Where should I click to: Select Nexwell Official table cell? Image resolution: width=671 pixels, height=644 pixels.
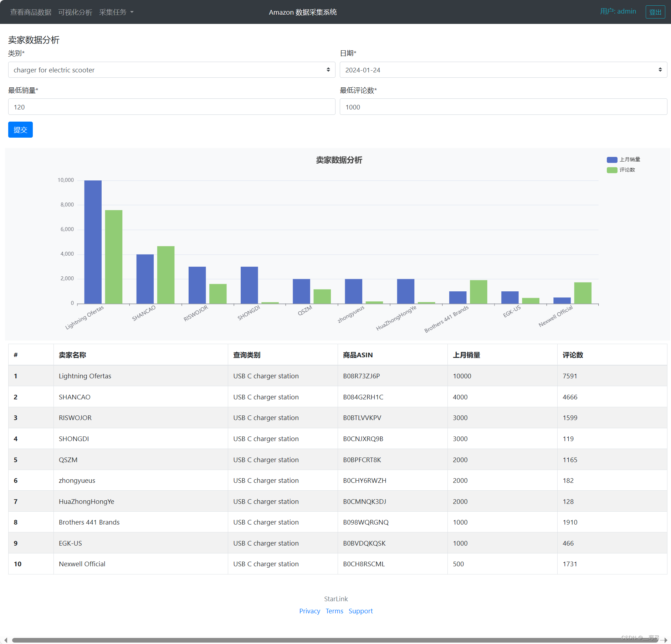(x=140, y=564)
